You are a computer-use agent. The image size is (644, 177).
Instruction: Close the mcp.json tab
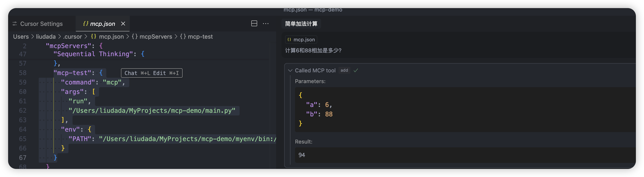pos(123,24)
